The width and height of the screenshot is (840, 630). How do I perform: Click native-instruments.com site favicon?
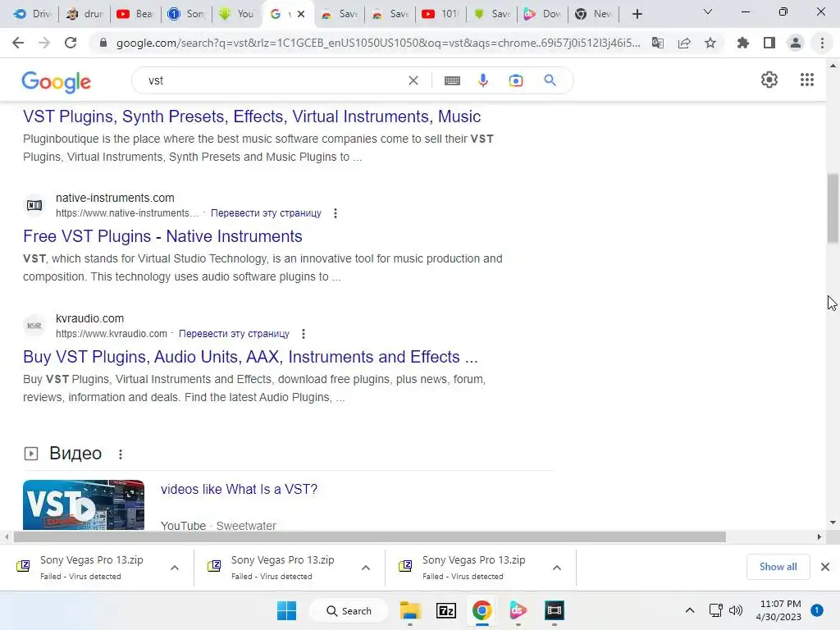34,205
